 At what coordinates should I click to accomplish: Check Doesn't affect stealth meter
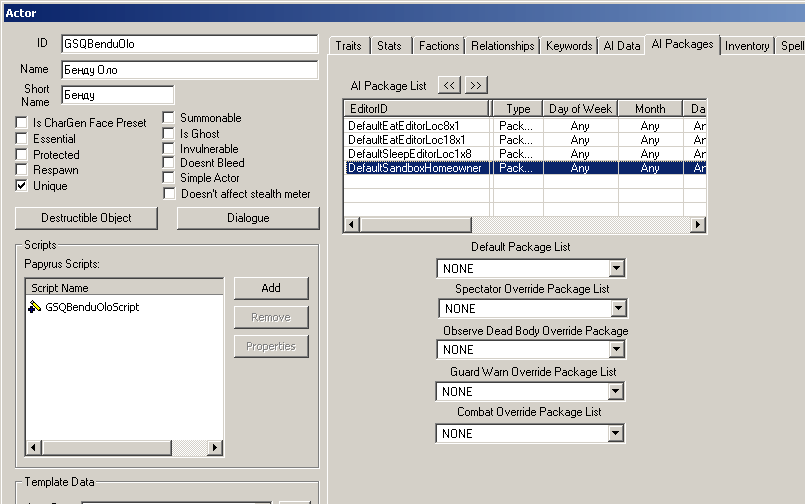coord(169,193)
